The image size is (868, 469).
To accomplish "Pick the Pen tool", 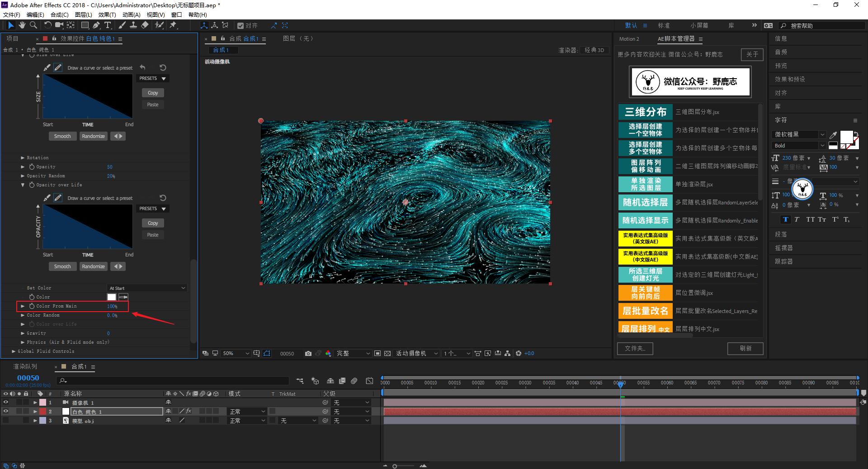I will click(96, 25).
